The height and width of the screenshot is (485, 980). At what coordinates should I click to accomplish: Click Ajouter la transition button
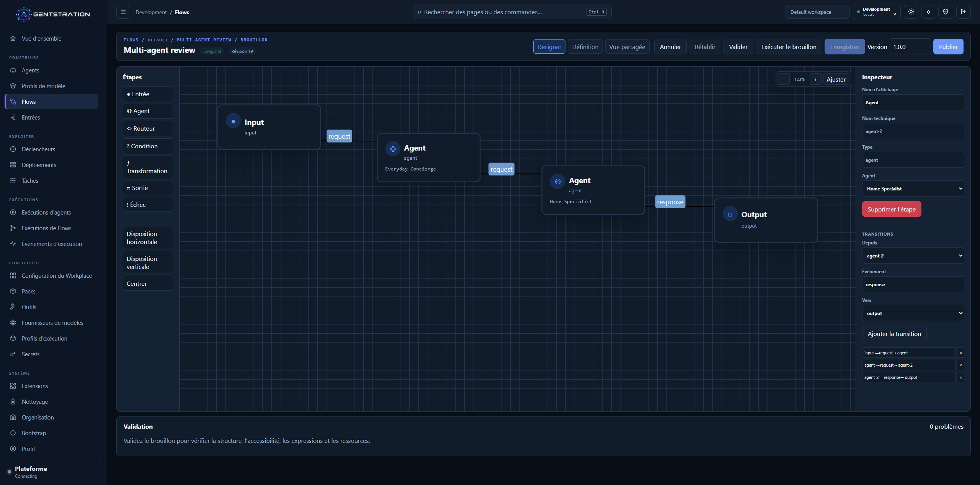point(894,334)
